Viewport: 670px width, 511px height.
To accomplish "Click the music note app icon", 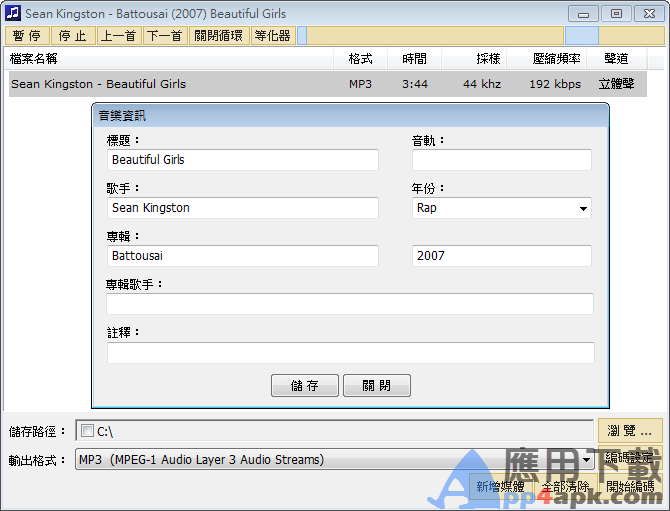I will [x=13, y=13].
